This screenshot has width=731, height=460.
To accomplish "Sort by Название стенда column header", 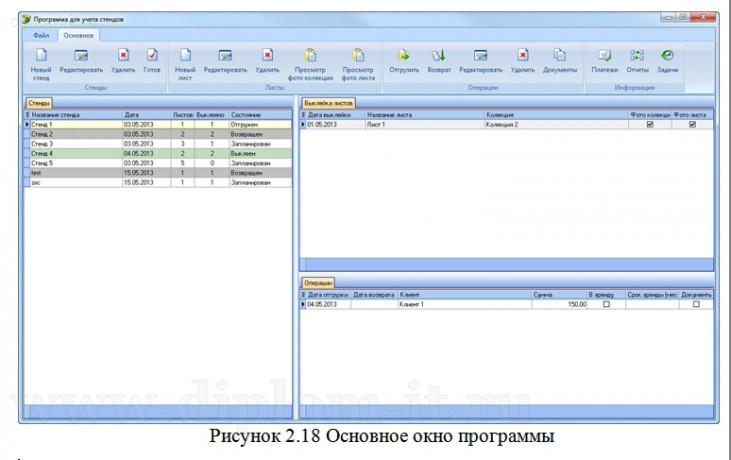I will (x=76, y=115).
